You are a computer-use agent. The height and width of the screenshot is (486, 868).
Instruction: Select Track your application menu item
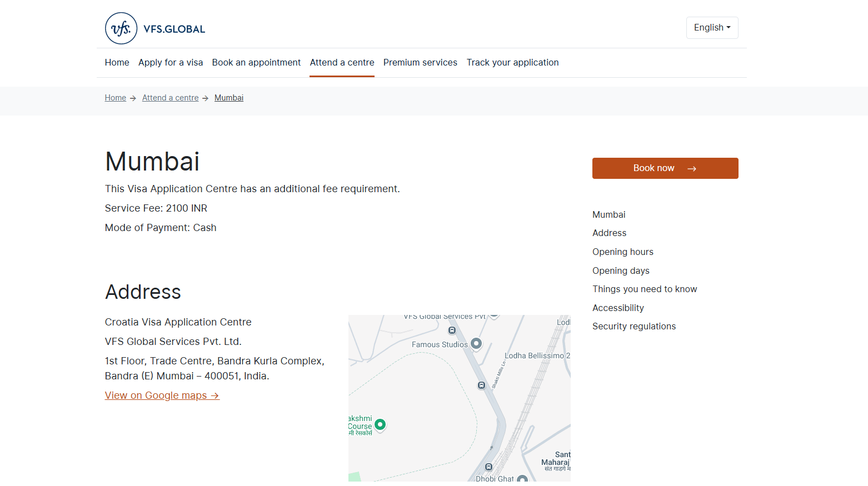512,62
